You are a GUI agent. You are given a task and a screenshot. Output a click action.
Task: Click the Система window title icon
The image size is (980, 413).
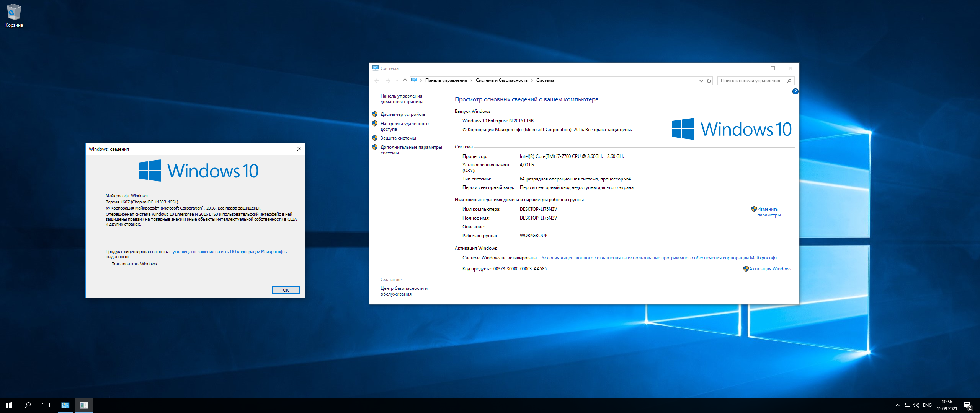point(375,68)
